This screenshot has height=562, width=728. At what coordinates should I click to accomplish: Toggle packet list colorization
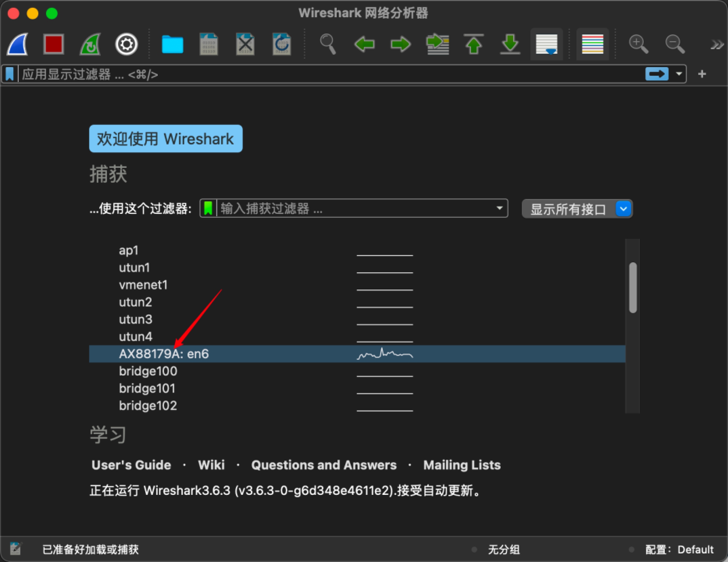click(x=592, y=44)
